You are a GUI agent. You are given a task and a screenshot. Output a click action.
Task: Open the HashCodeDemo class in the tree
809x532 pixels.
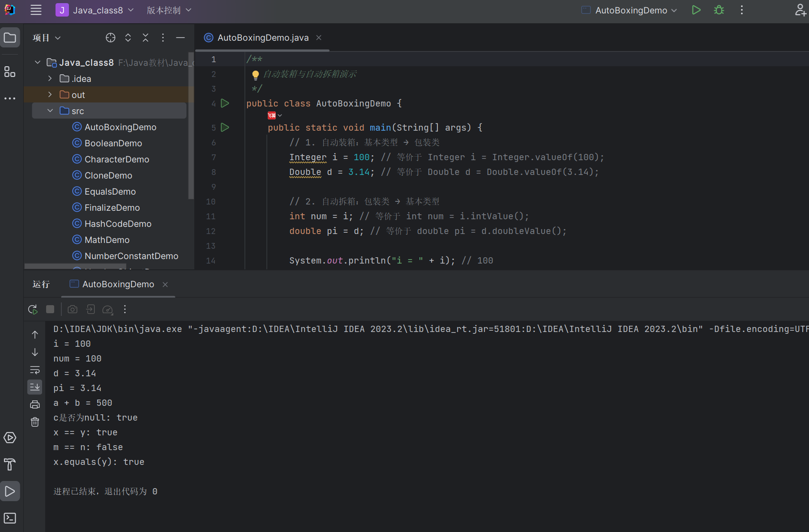(x=118, y=224)
